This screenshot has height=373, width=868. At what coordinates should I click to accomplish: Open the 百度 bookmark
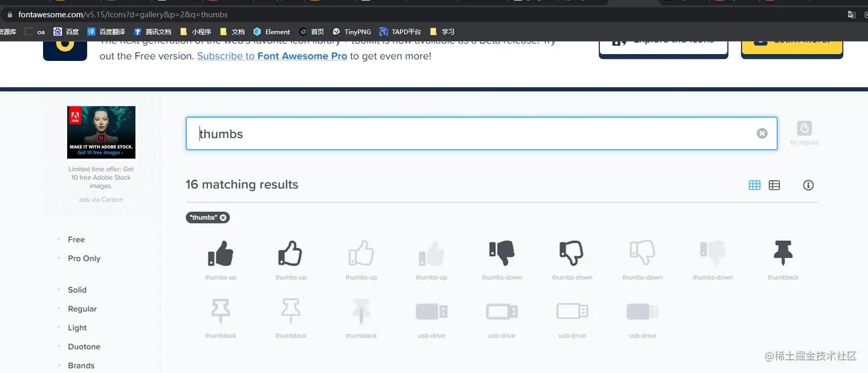click(x=66, y=32)
